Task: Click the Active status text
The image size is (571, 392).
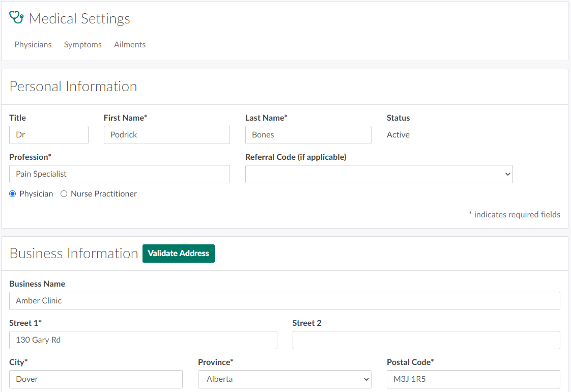Action: 398,135
